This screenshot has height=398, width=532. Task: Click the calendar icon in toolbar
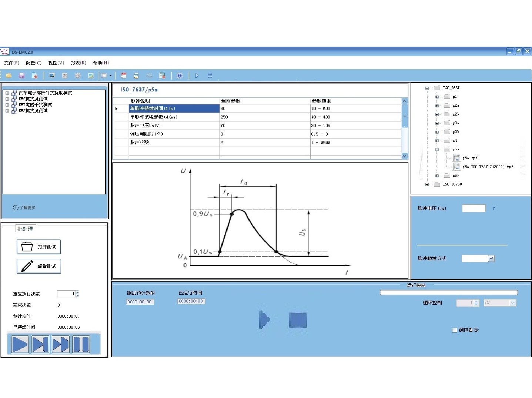click(x=124, y=76)
